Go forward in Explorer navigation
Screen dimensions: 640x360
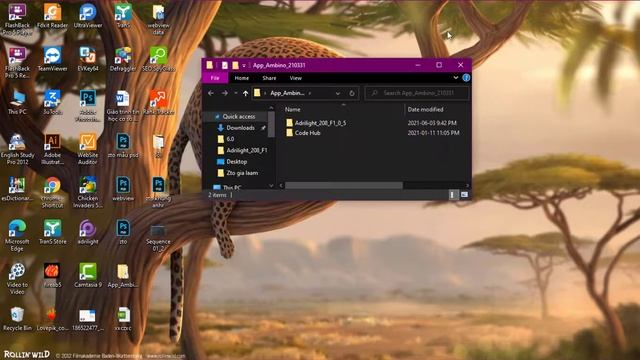(224, 93)
